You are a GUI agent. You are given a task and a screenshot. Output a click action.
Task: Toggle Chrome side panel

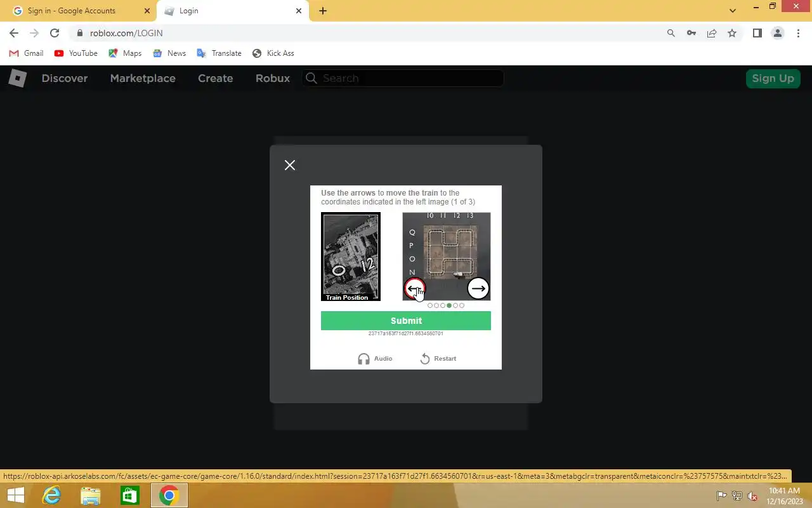point(757,33)
